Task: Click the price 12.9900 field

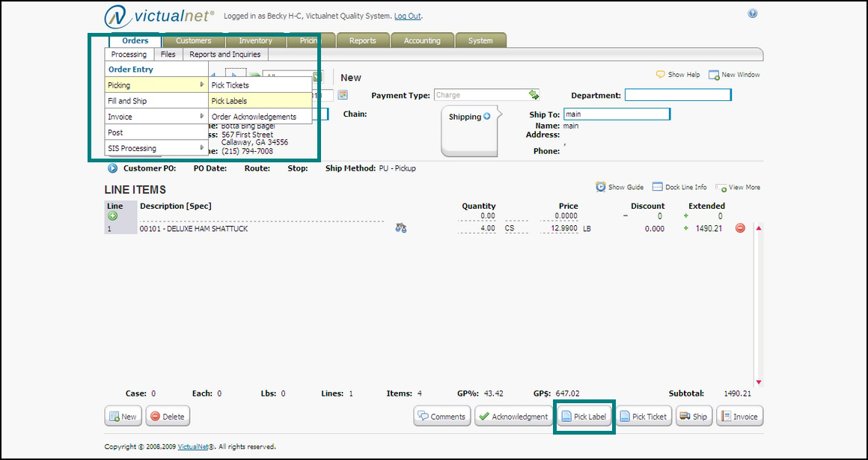Action: coord(560,228)
